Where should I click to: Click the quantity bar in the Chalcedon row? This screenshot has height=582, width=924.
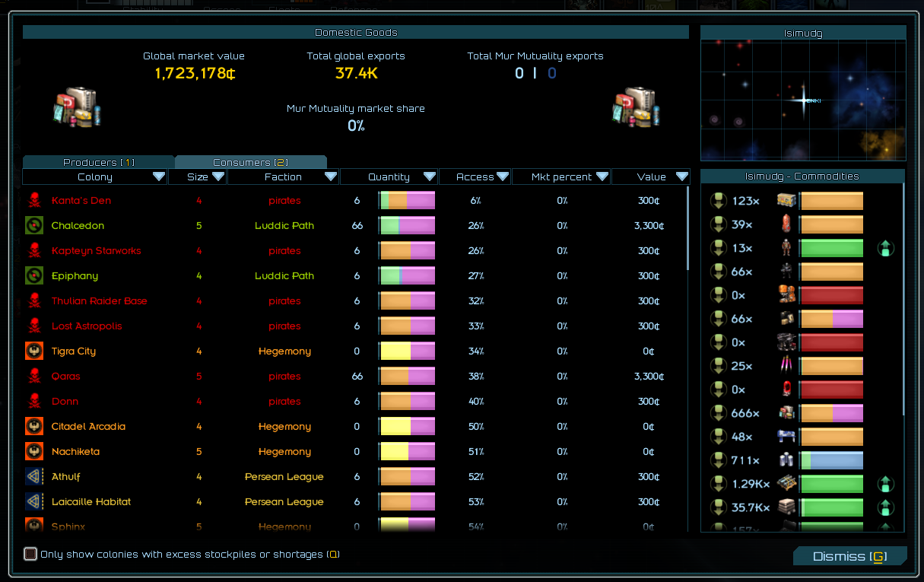pos(407,226)
